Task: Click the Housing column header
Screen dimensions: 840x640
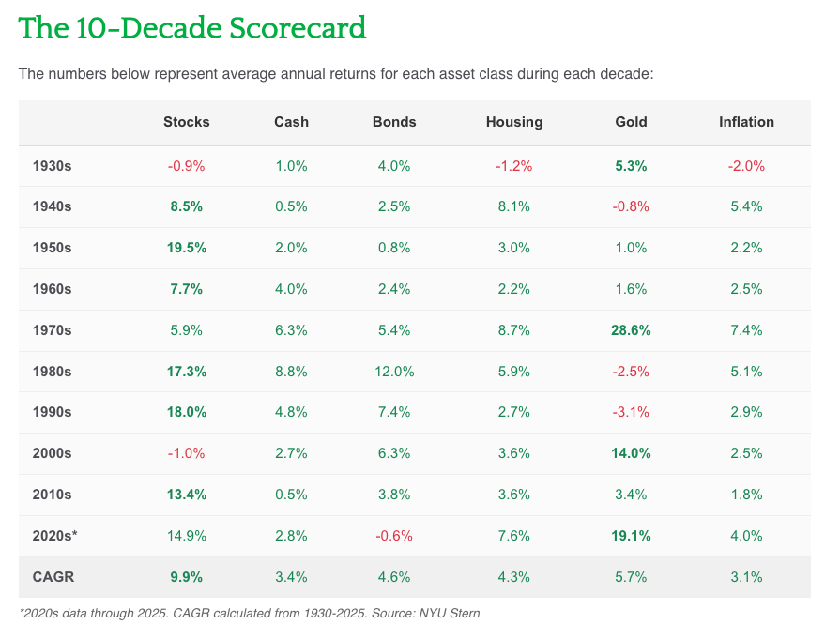Action: click(x=514, y=122)
